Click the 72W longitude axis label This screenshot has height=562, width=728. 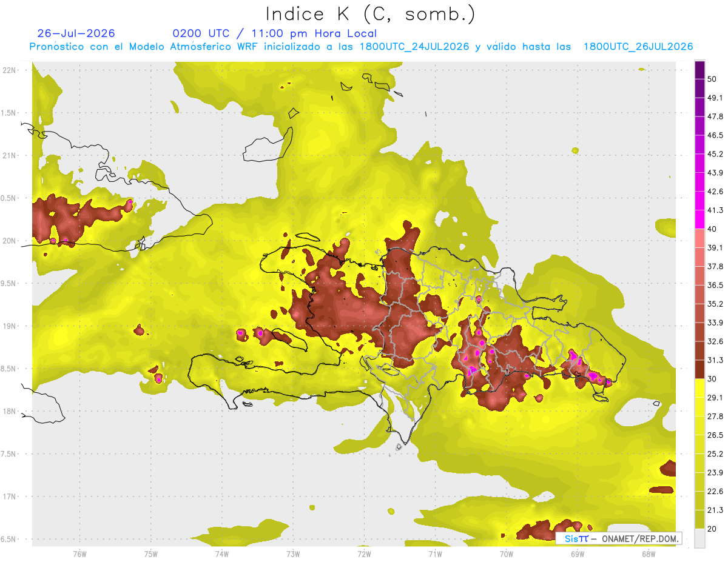[x=364, y=554]
